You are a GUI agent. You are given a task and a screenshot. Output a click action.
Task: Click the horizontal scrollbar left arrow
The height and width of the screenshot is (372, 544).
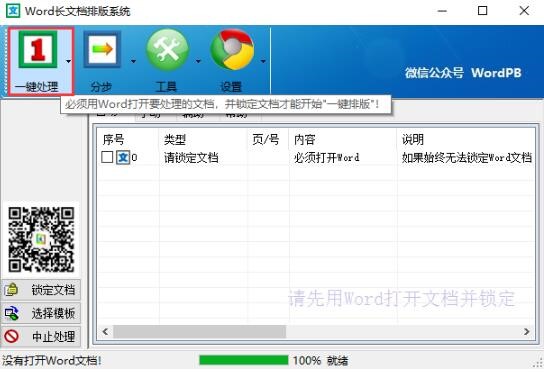click(x=105, y=331)
